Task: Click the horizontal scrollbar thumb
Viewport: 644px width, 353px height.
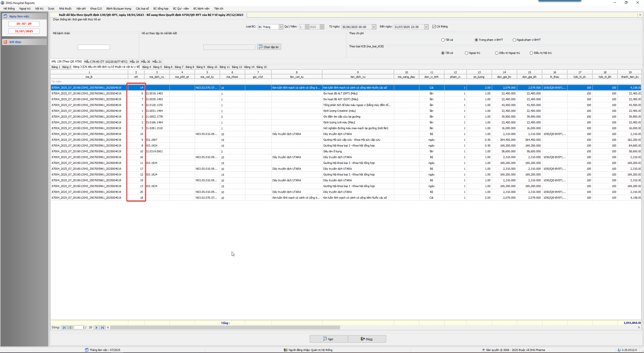Action: coord(225,327)
